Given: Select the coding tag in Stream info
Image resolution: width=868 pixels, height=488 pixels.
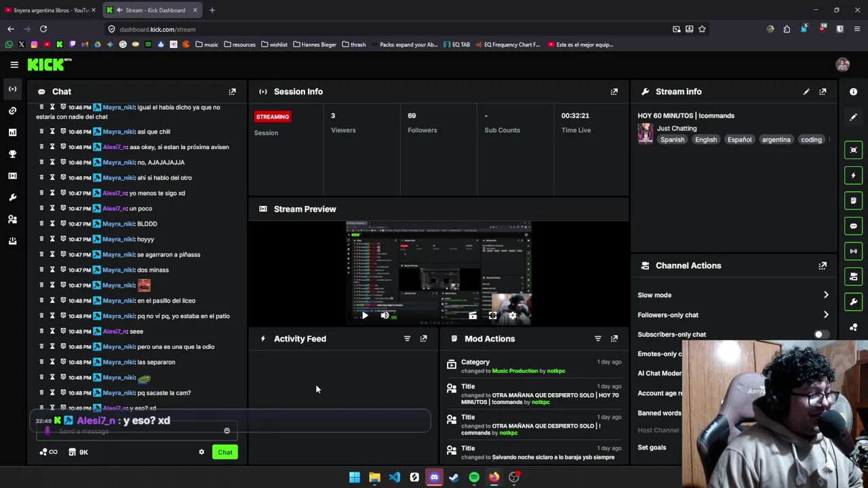Looking at the screenshot, I should point(811,140).
